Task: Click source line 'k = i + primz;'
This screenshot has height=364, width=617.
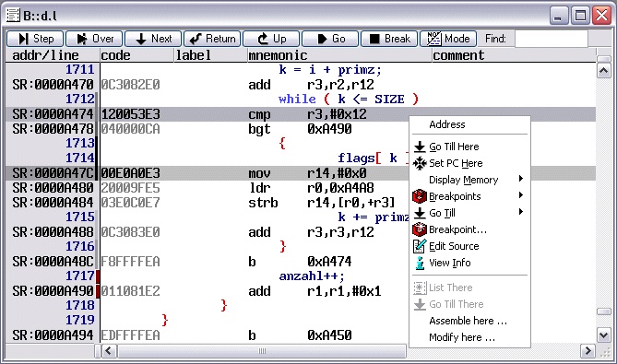Action: point(330,70)
